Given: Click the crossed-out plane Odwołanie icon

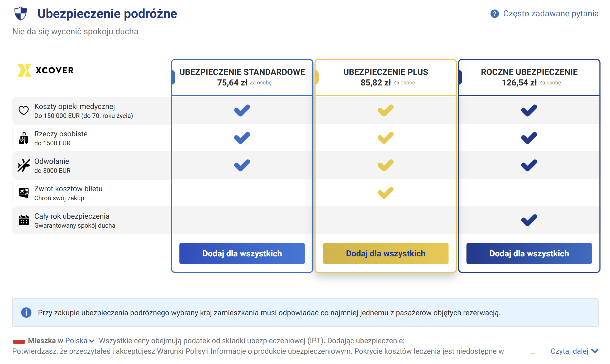Looking at the screenshot, I should point(23,165).
